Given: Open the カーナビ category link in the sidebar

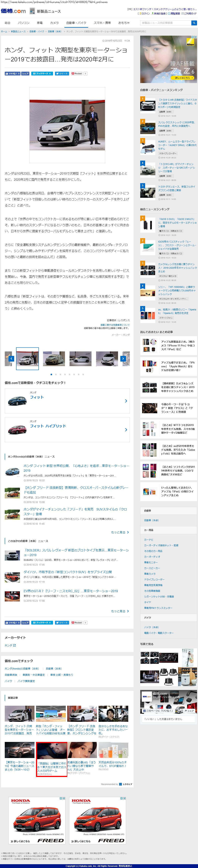Looking at the screenshot, I should [x=149, y=539].
